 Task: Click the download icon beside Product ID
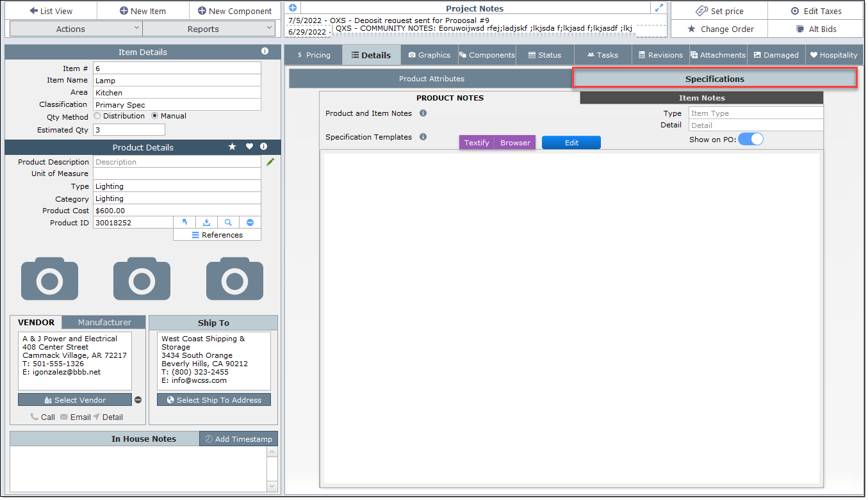point(206,222)
